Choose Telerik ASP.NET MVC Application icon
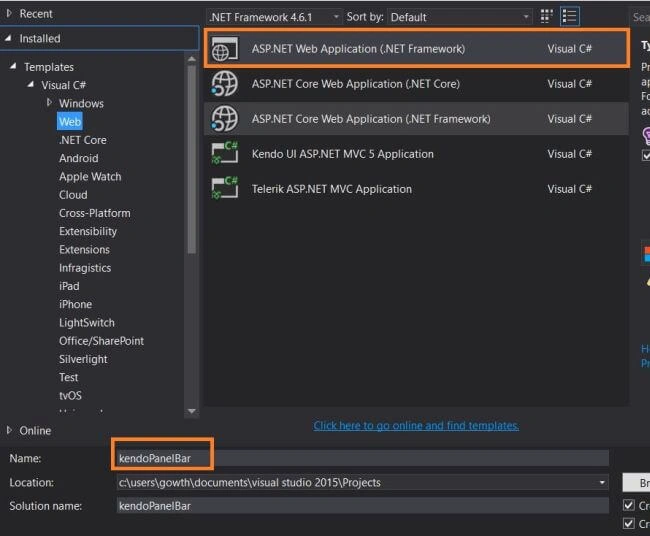Screen dimensions: 650x536 coord(225,189)
